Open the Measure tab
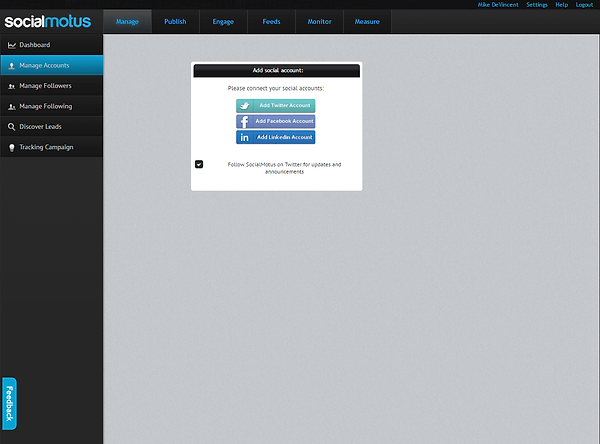Image resolution: width=600 pixels, height=444 pixels. coord(367,21)
